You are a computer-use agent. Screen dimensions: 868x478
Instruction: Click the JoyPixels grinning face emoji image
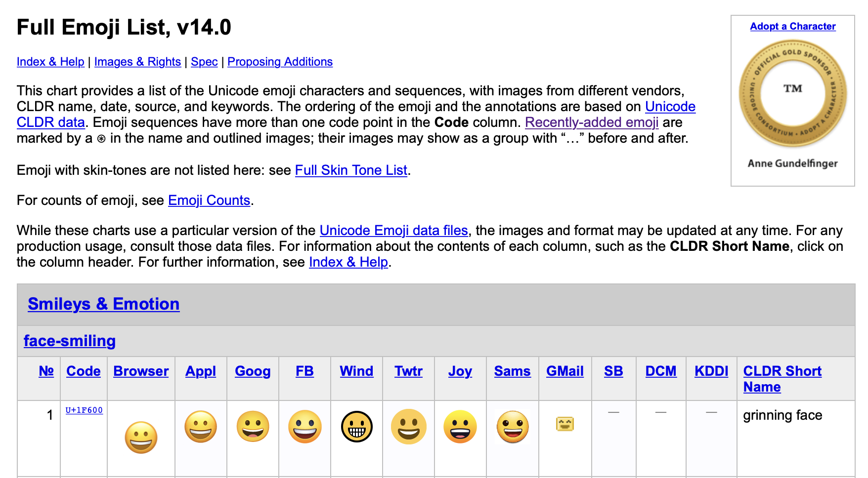coord(460,427)
